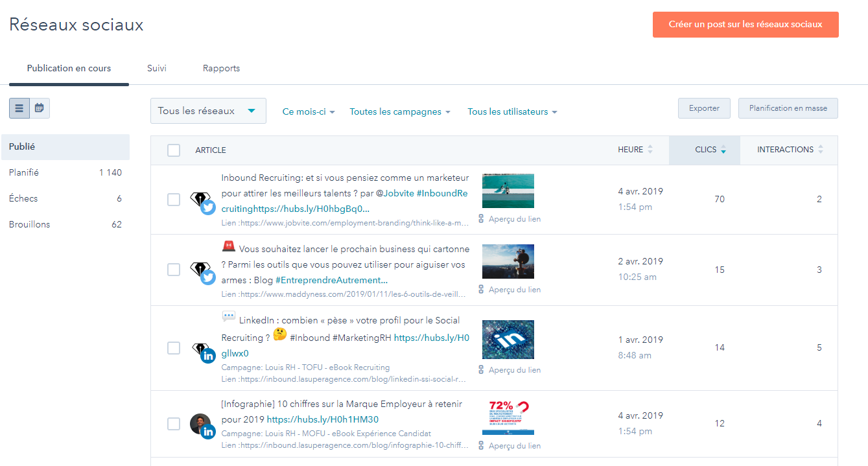Select Publié in the sidebar
The image size is (868, 466).
click(x=65, y=147)
